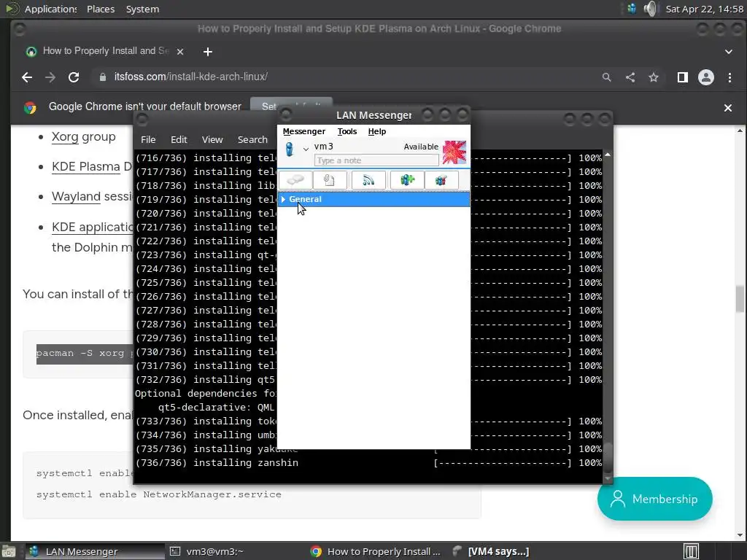Select the 'How to Properly Install' tab
747x560 pixels.
(105, 51)
